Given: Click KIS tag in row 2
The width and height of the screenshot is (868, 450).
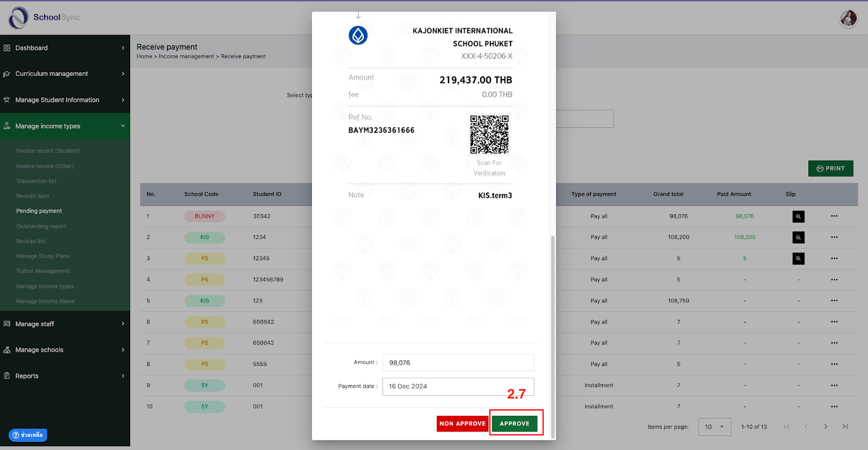Looking at the screenshot, I should coord(205,237).
